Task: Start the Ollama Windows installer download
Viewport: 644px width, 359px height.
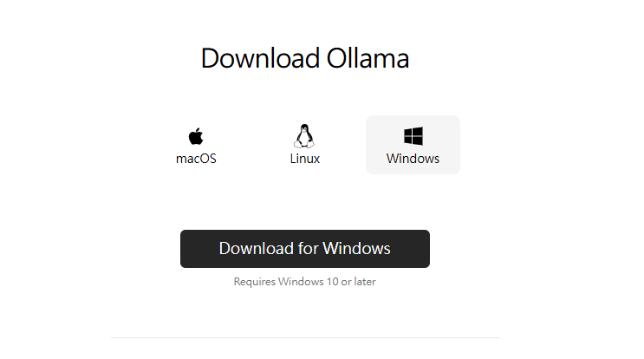Action: coord(305,249)
